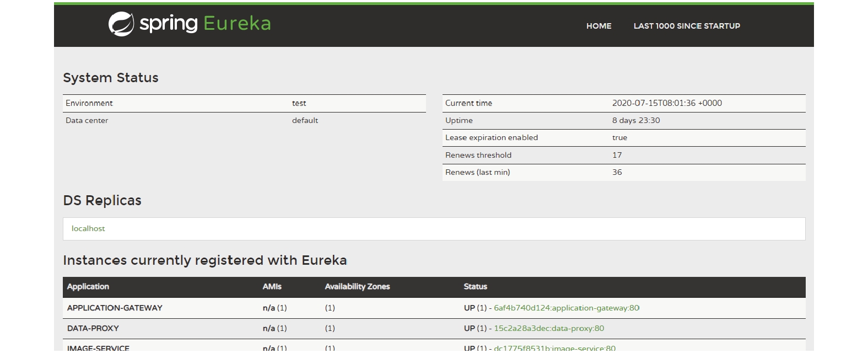Click the Current time label
The width and height of the screenshot is (868, 353).
click(468, 103)
